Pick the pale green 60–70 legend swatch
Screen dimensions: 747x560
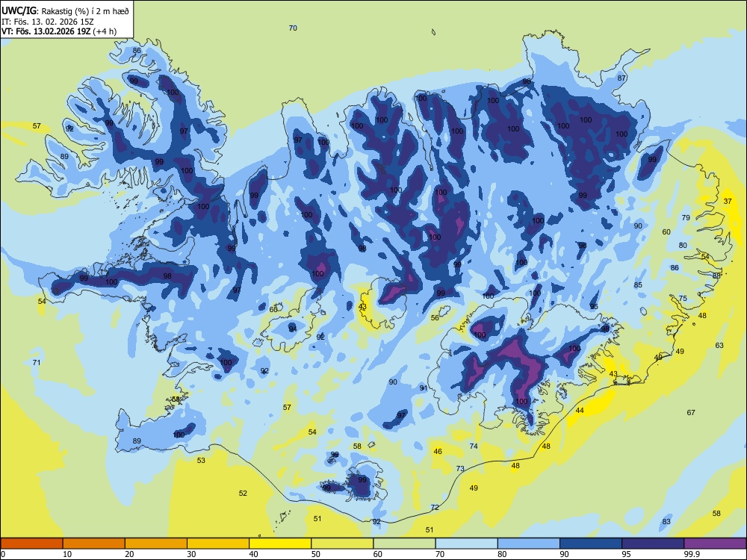coord(404,544)
